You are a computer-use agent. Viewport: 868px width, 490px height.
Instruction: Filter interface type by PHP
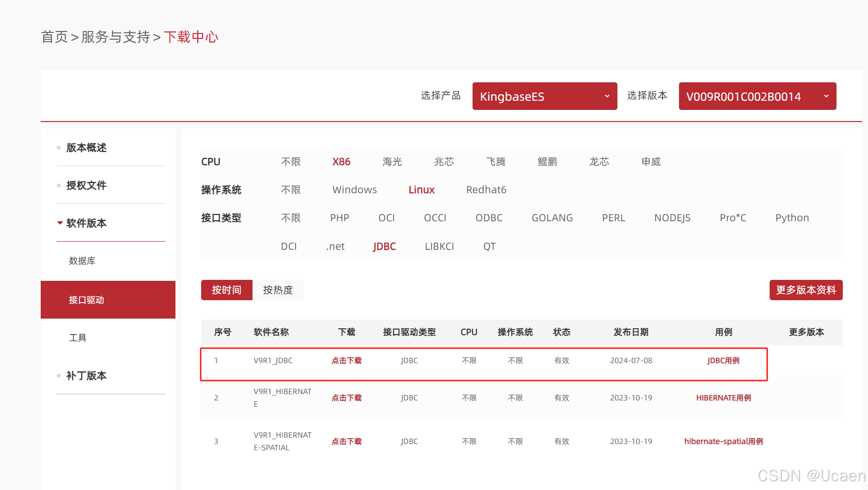(339, 218)
